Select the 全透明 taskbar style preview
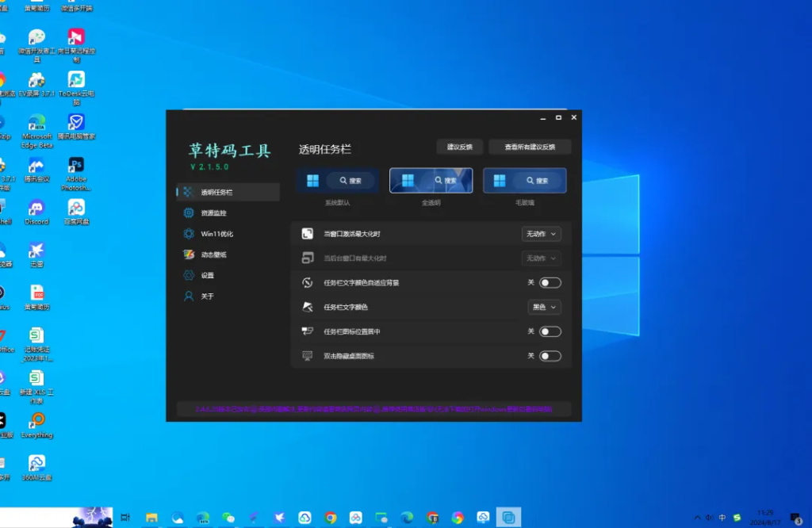This screenshot has width=812, height=528. 431,180
